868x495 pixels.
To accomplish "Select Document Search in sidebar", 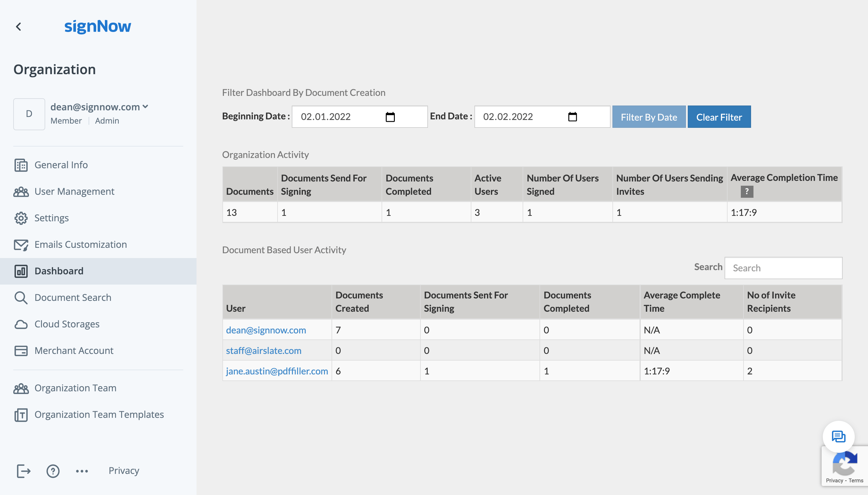I will [x=73, y=298].
